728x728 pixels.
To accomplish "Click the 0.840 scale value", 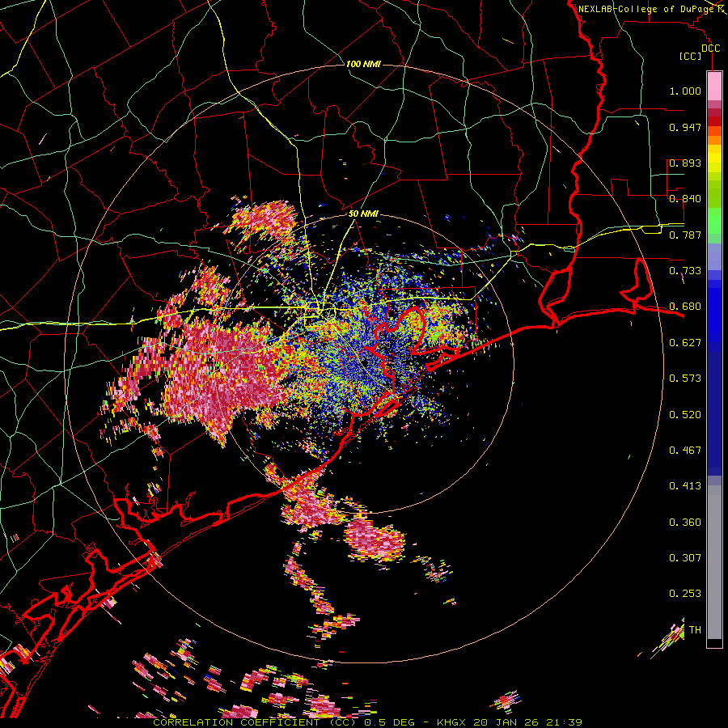I will click(685, 199).
